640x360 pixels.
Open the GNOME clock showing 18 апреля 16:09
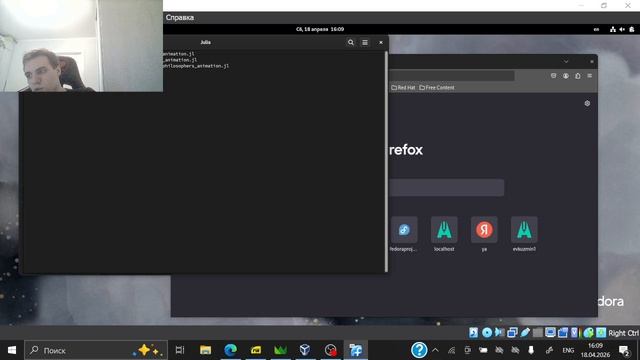(320, 29)
